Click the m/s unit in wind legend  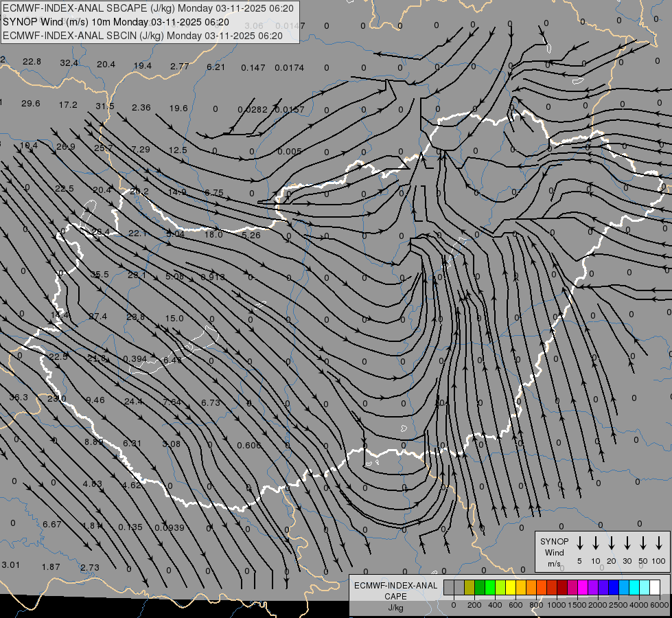click(554, 564)
